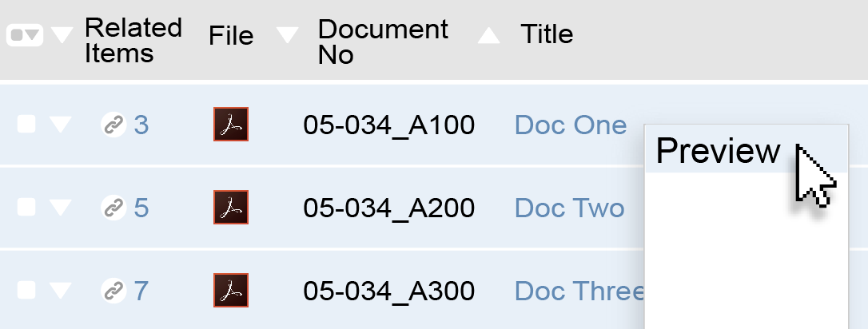Click the Document No column header arrow
Viewport: 868px width, 329px height.
[x=287, y=35]
